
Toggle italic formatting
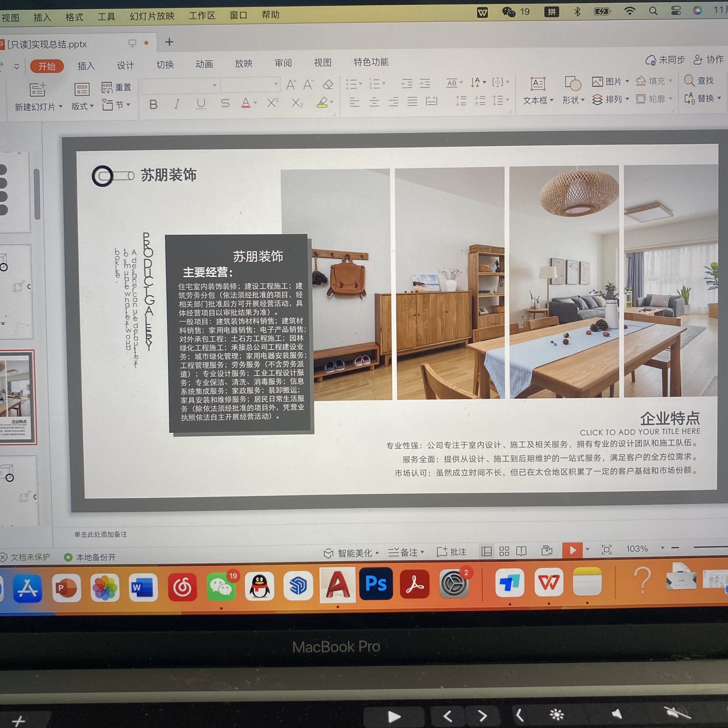click(177, 104)
